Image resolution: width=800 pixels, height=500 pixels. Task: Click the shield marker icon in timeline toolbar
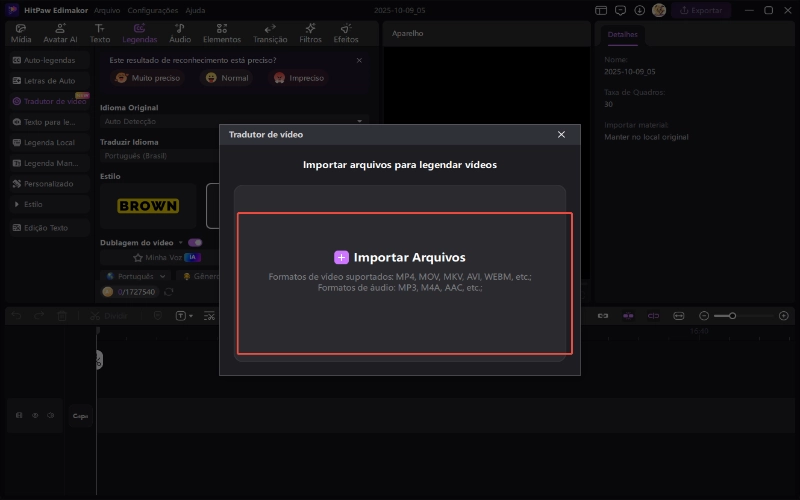158,316
